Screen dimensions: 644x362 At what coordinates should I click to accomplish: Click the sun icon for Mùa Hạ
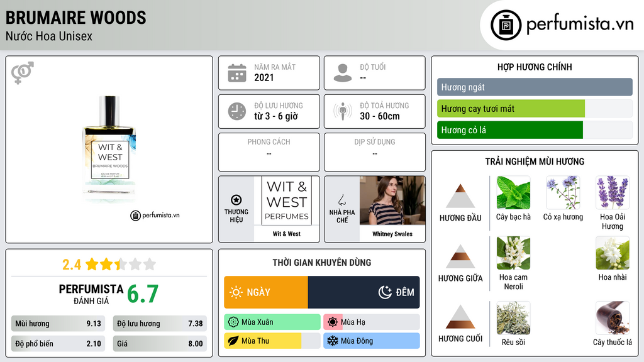click(333, 322)
